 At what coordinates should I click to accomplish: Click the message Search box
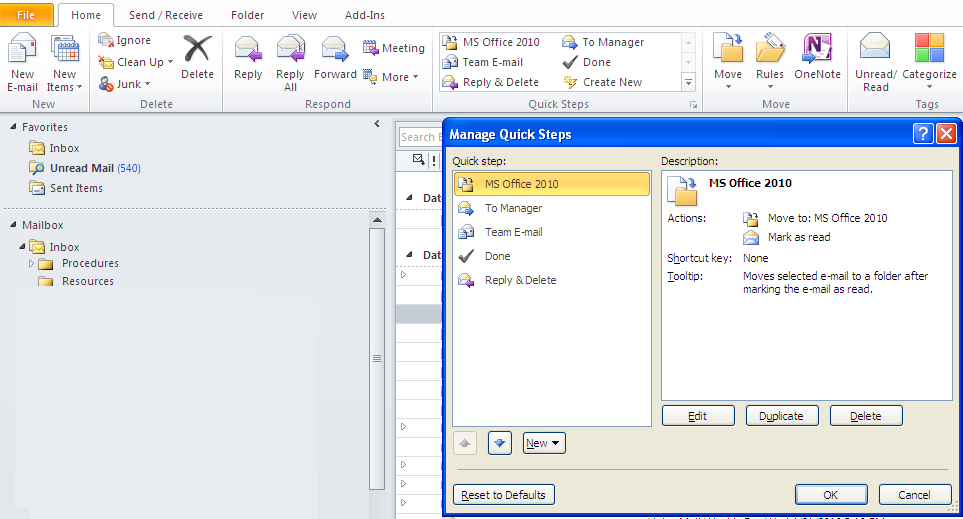420,138
